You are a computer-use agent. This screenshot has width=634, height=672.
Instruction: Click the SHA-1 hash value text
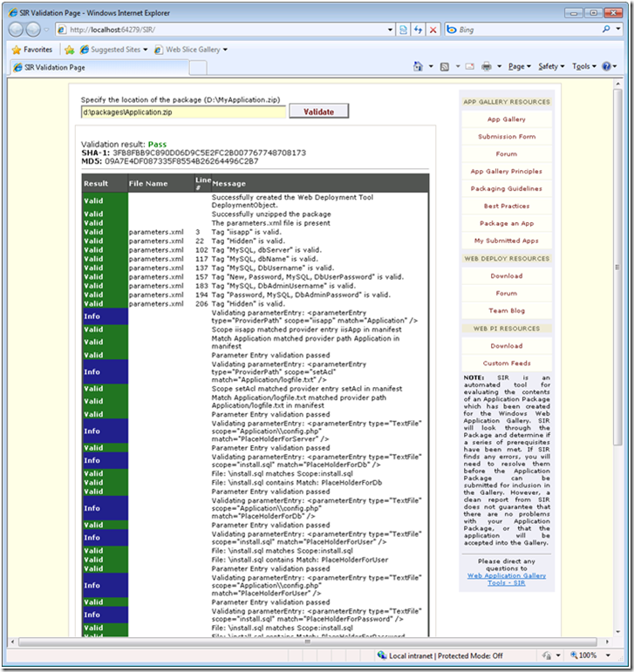click(x=209, y=153)
